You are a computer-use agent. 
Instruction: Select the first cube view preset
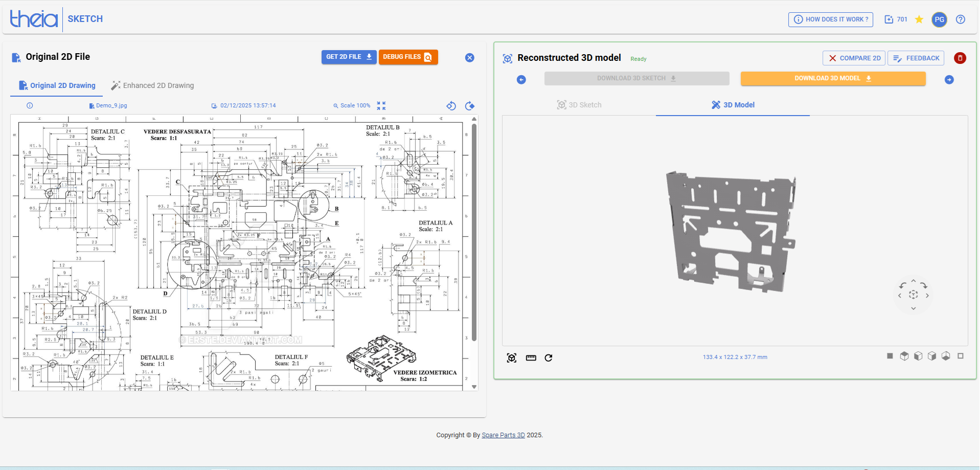(904, 356)
